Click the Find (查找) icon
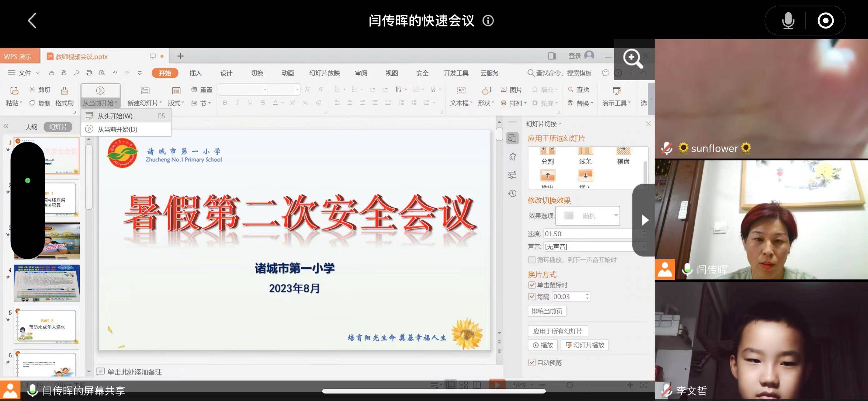Screen dimensions: 868x401 coord(570,89)
